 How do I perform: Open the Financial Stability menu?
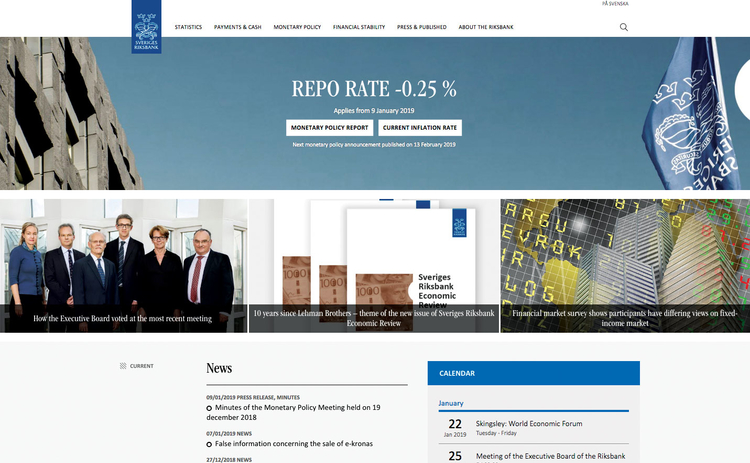(359, 27)
